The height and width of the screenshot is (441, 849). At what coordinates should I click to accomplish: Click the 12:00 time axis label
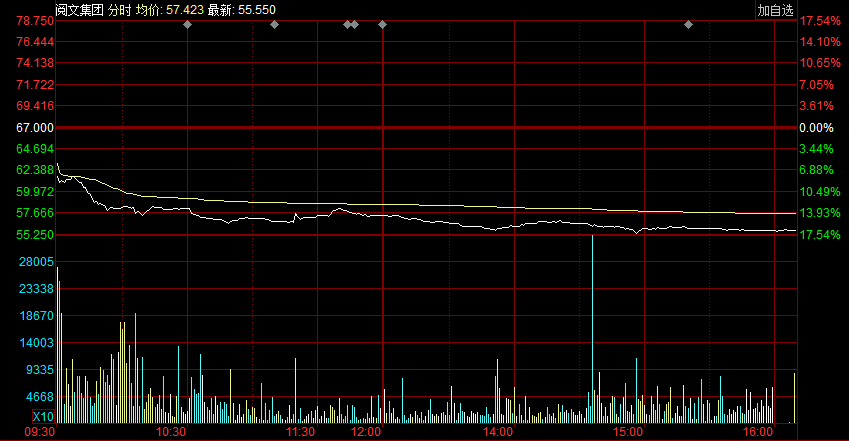click(365, 432)
